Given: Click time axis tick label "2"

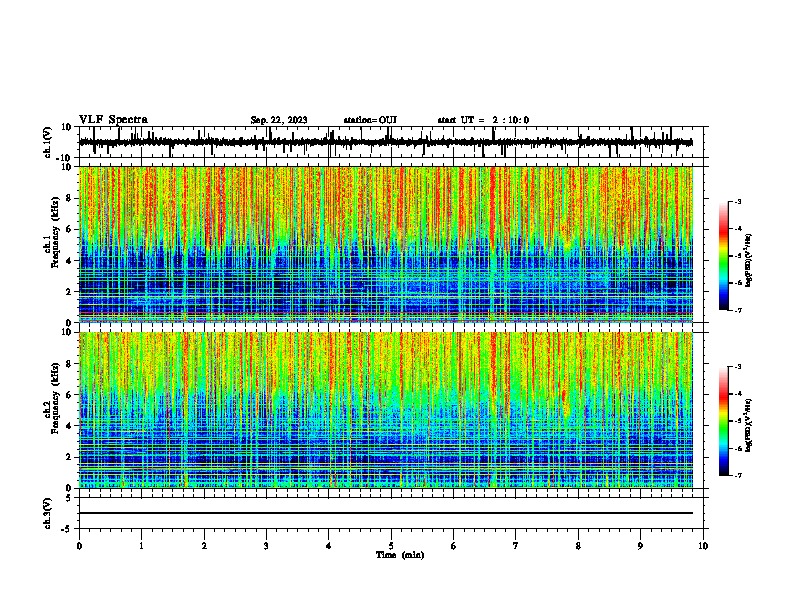Looking at the screenshot, I should click(x=204, y=546).
